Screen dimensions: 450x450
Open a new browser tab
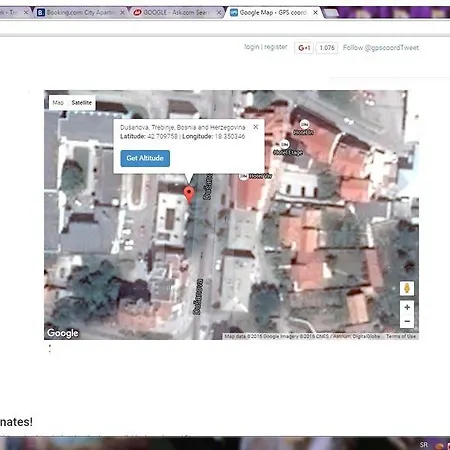(x=331, y=13)
